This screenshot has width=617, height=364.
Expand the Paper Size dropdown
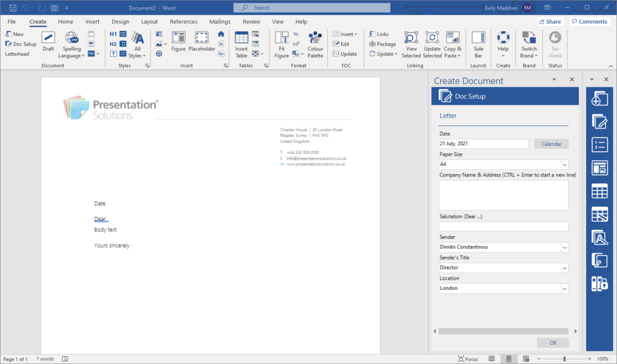pos(565,165)
